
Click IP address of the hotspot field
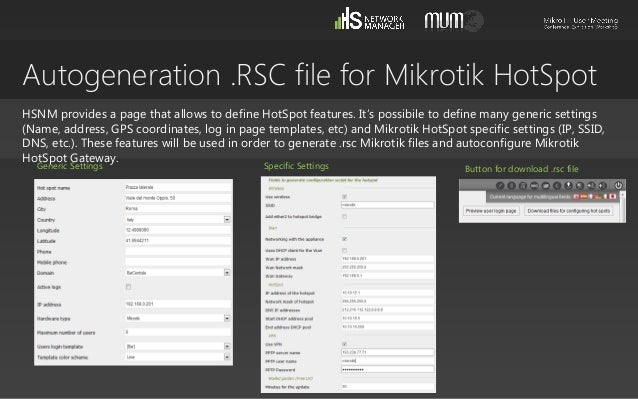[x=387, y=292]
